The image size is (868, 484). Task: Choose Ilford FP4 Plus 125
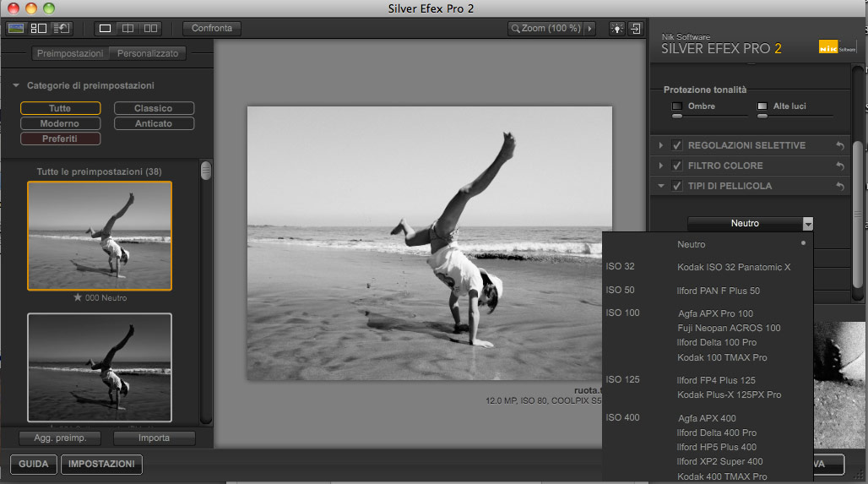coord(716,380)
